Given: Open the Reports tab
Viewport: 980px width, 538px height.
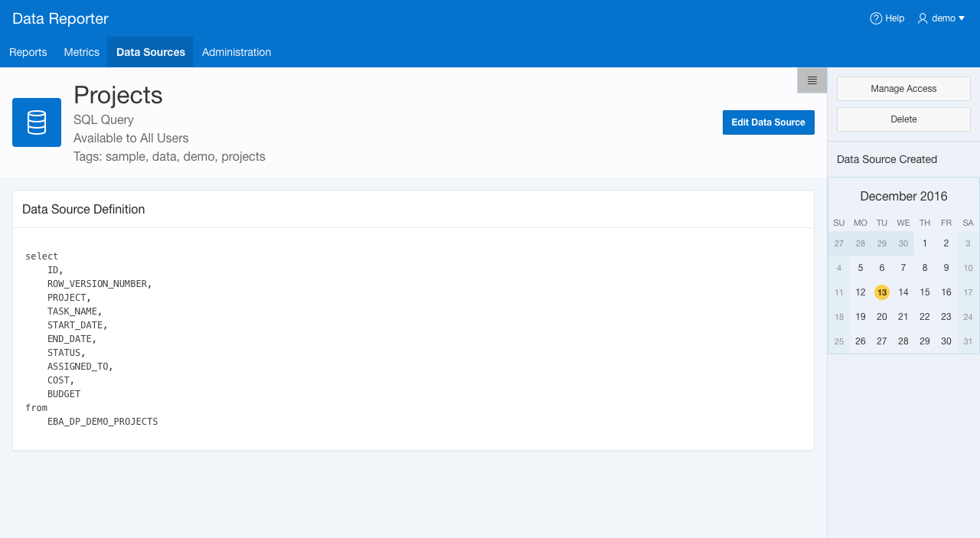Looking at the screenshot, I should click(28, 52).
